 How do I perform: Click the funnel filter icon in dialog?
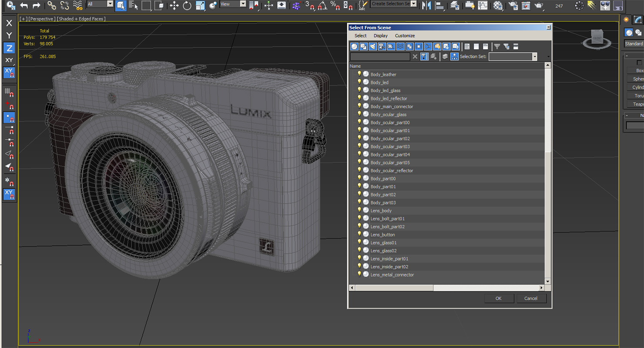(x=497, y=47)
